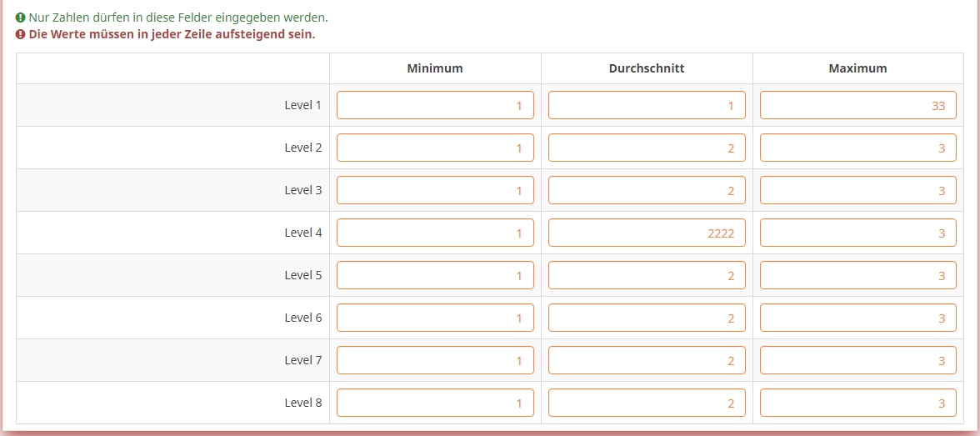Focus the Level 8 Durchschnitt field
The height and width of the screenshot is (436, 980).
coord(647,403)
